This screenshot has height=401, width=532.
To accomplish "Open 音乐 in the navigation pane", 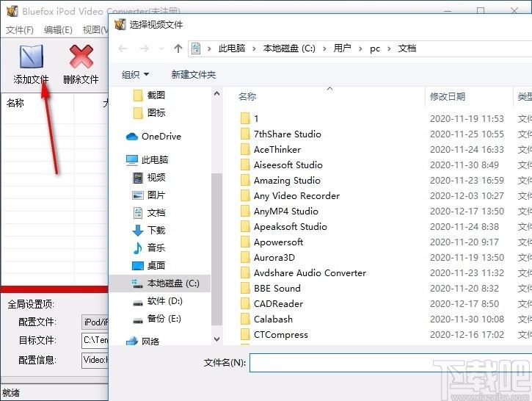I will [x=149, y=248].
